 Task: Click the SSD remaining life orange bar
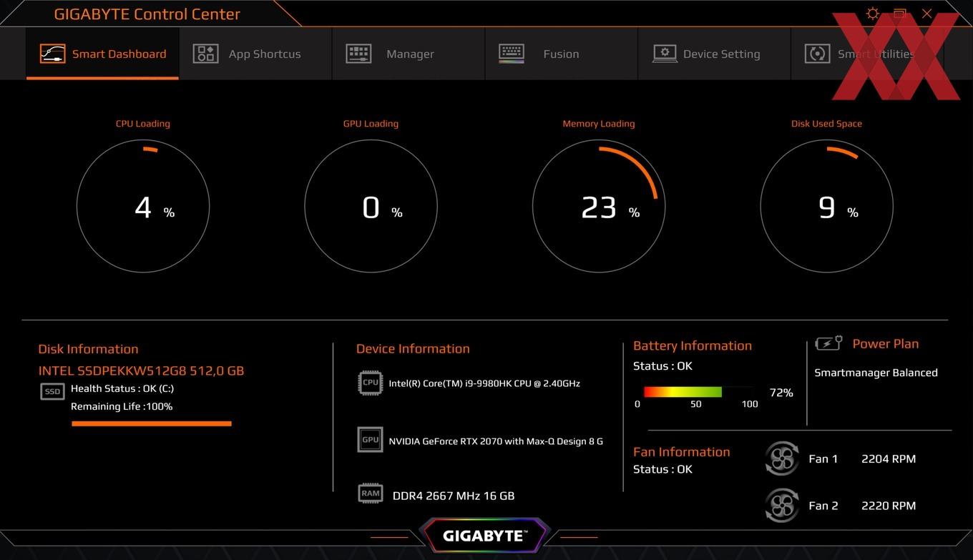[x=152, y=423]
